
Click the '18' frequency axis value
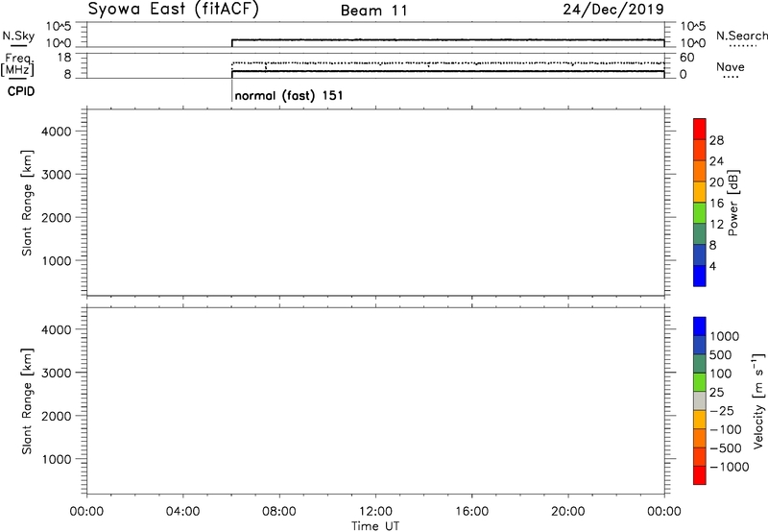[64, 58]
